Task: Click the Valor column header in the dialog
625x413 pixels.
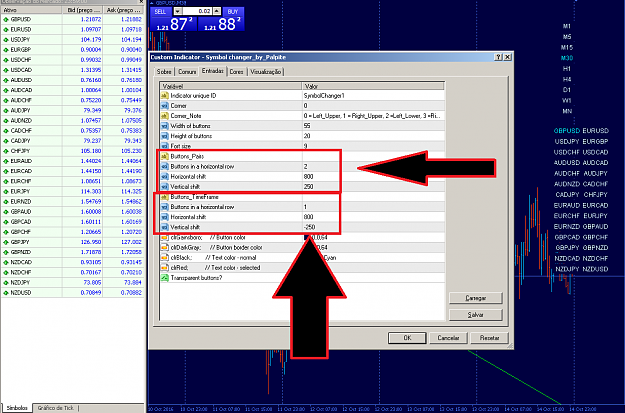Action: pos(373,86)
